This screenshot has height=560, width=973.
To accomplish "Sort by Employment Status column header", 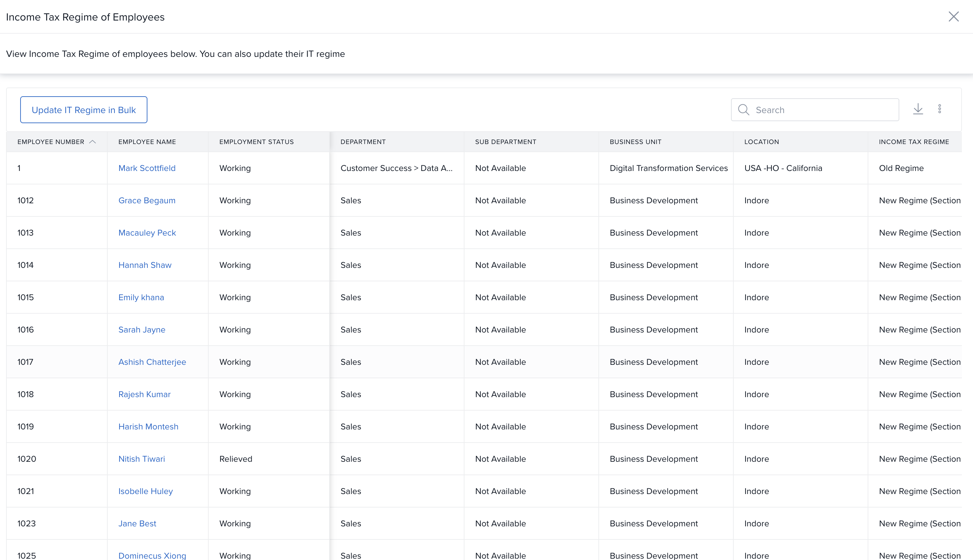I will (x=256, y=142).
